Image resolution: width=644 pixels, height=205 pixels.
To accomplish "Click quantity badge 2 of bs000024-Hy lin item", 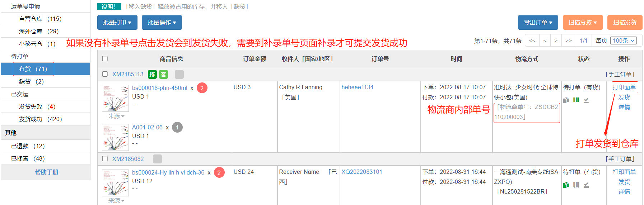I will point(219,172).
